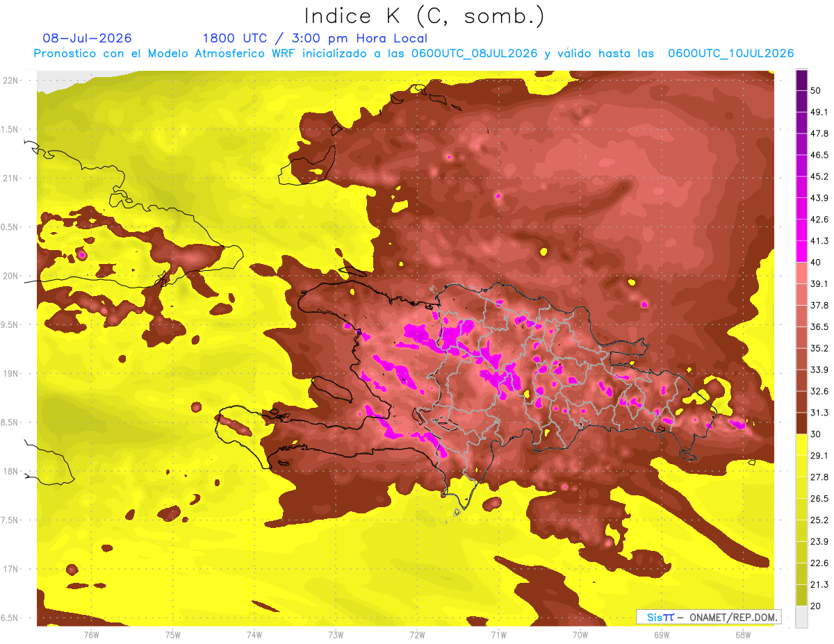The height and width of the screenshot is (644, 834).
Task: Click the valid-until time '0600UTC_10JUL2026'
Action: (731, 53)
